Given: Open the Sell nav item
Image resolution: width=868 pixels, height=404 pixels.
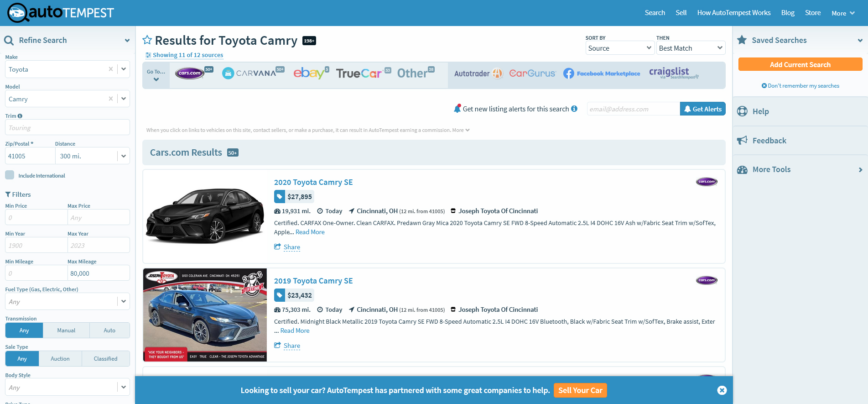Looking at the screenshot, I should pyautogui.click(x=681, y=13).
